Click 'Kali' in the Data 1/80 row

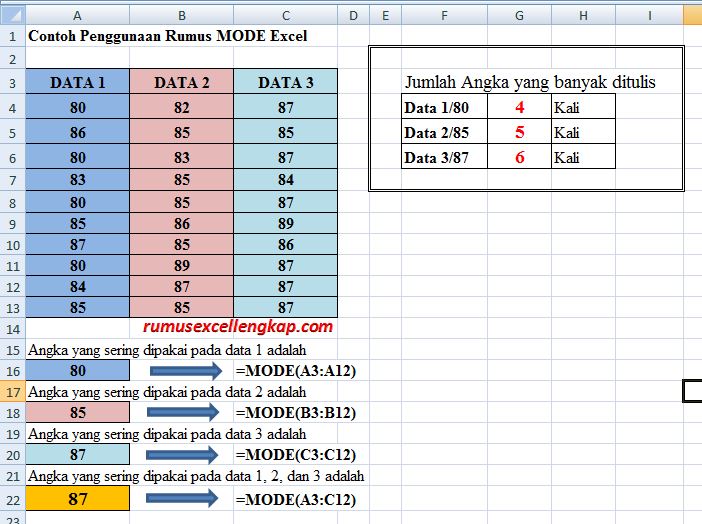(x=566, y=107)
